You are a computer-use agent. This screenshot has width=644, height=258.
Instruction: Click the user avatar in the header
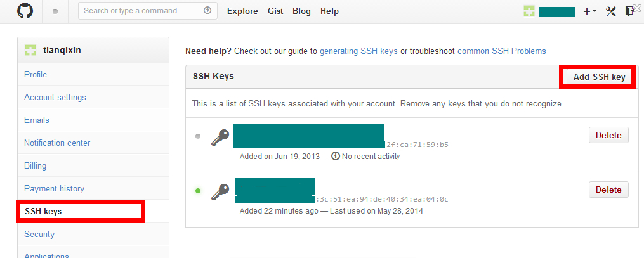[529, 11]
